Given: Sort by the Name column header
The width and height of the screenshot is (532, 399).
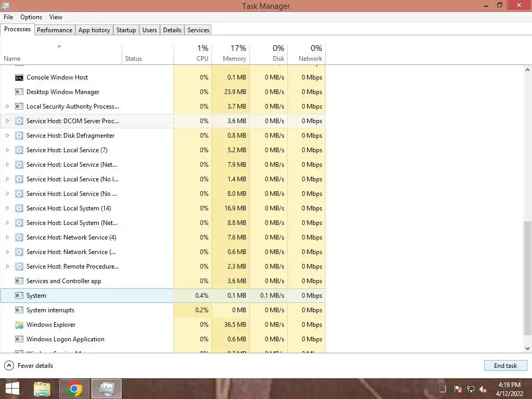Looking at the screenshot, I should coord(61,54).
